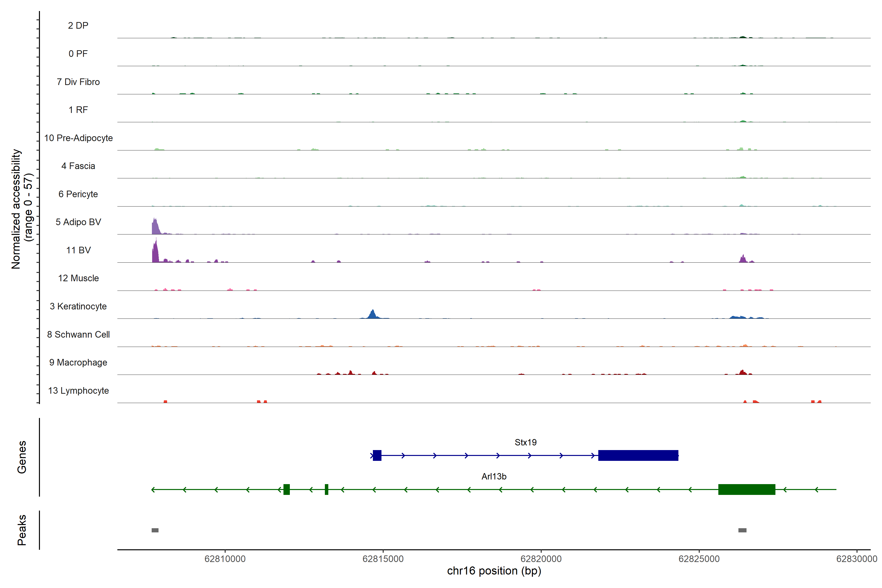Click the tall 11 BV accessibility peak
This screenshot has height=588, width=882.
(155, 254)
